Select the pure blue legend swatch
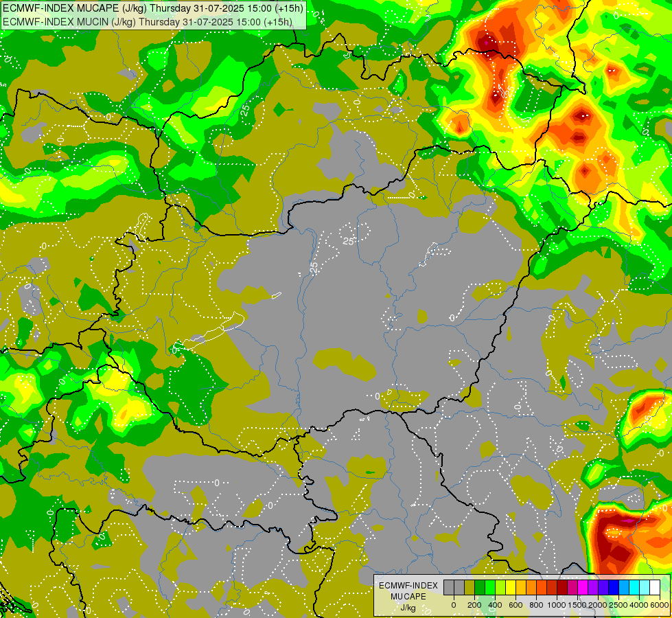This screenshot has height=618, width=672. tap(614, 588)
